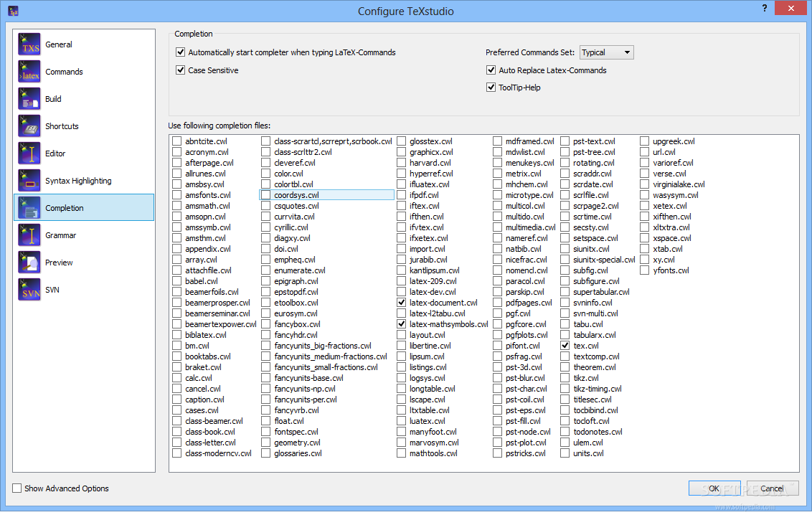Close the Configure TeXstudio dialog
This screenshot has width=812, height=520.
click(x=790, y=8)
